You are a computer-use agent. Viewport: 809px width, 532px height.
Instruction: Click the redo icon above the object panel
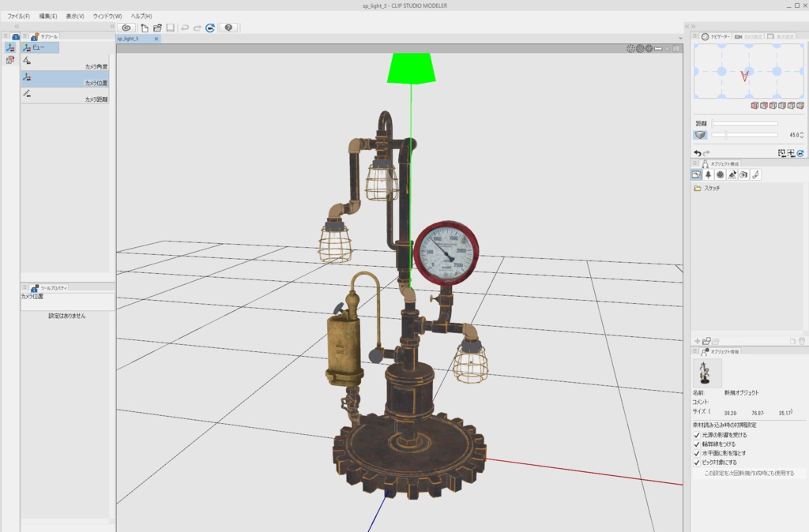706,152
